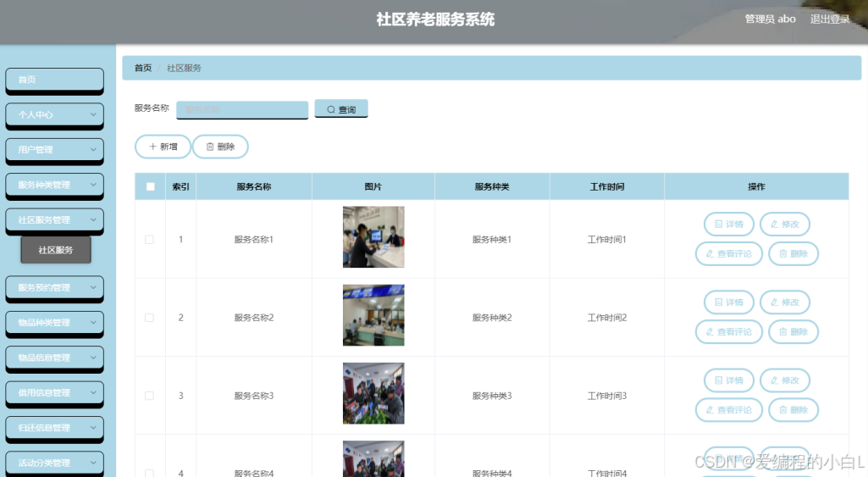Click 修改 for 服务名称3 row
Viewport: 868px width, 477px height.
tap(785, 380)
